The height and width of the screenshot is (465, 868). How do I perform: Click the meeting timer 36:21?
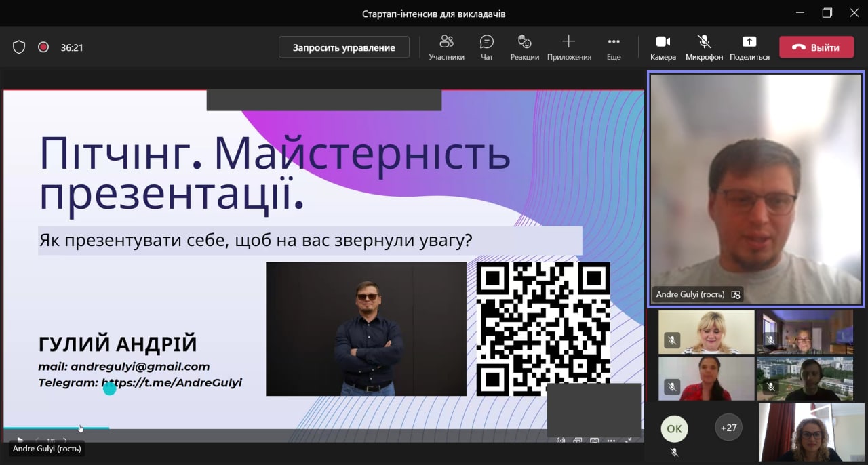coord(72,47)
